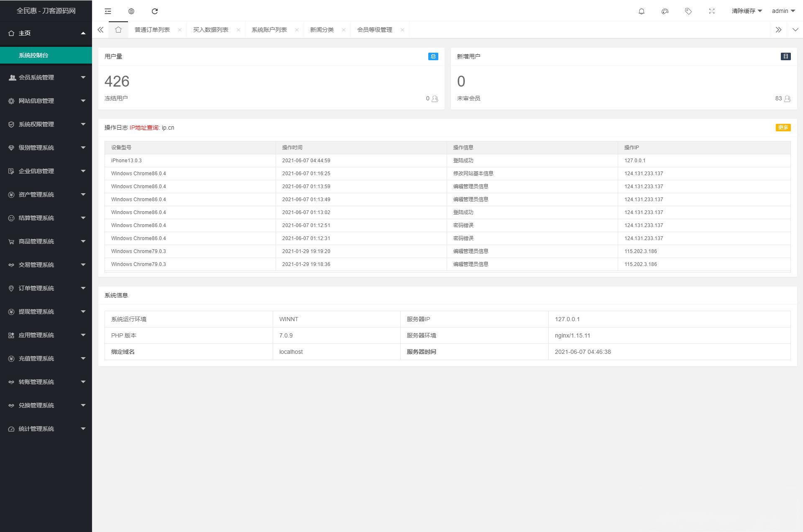Expand 会员系统管理 menu
The height and width of the screenshot is (532, 803).
coord(46,77)
